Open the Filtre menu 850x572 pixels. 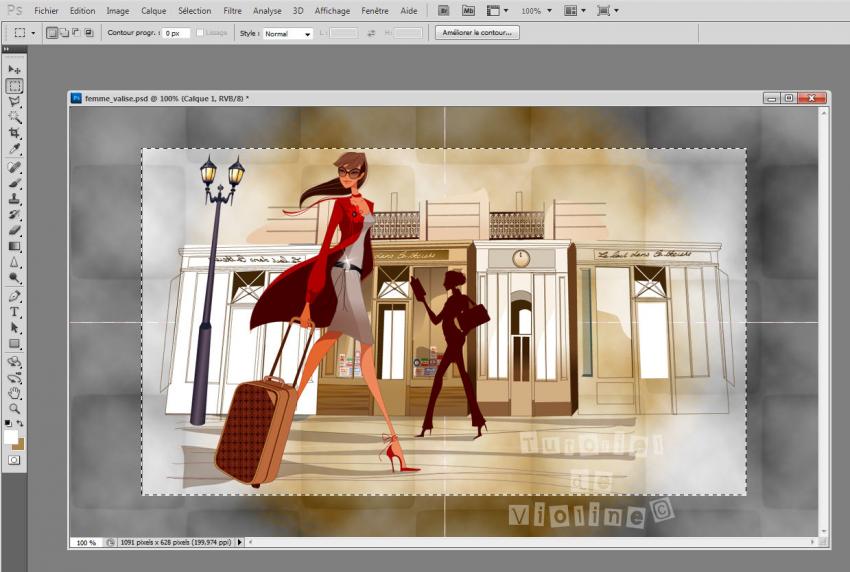point(232,11)
